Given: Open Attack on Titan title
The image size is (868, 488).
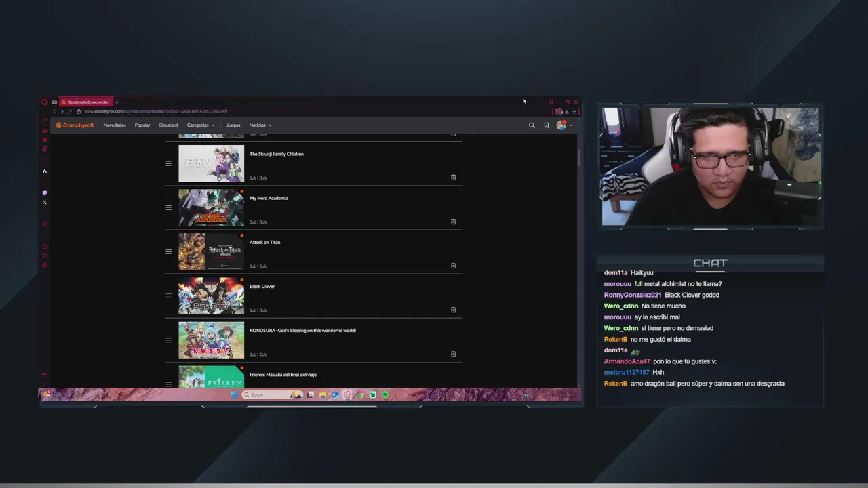Looking at the screenshot, I should tap(264, 242).
